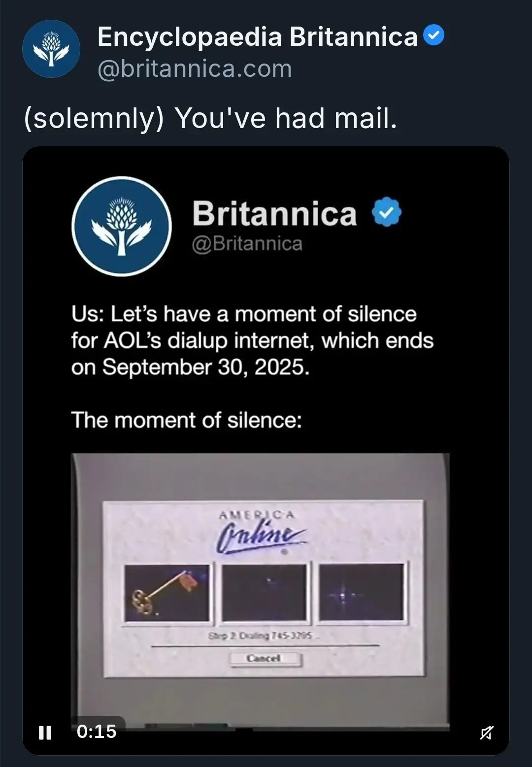The image size is (532, 767).
Task: Click the @Britannica handle in the video
Action: point(247,243)
